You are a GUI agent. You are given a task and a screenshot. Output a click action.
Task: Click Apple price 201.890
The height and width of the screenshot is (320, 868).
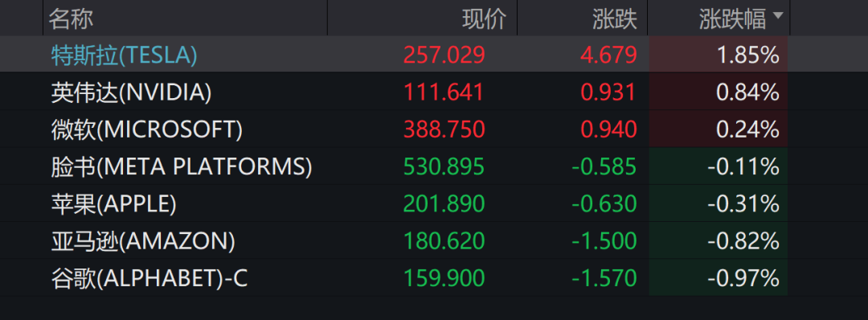(x=444, y=203)
